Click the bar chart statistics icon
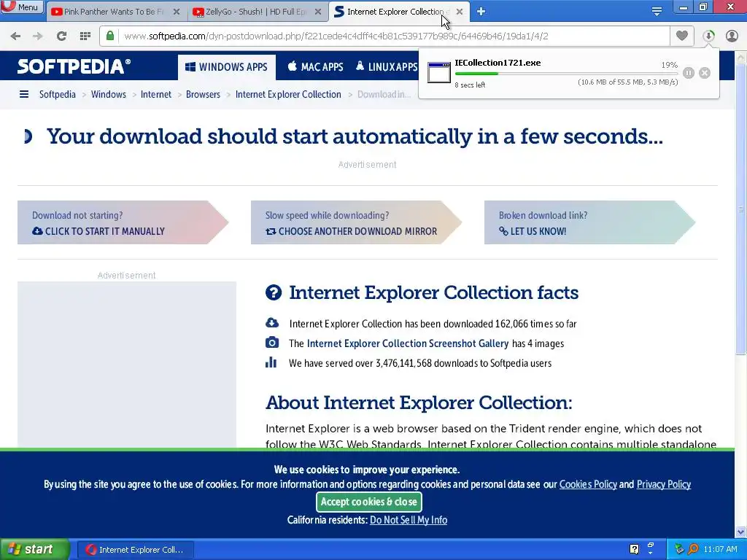 click(271, 362)
